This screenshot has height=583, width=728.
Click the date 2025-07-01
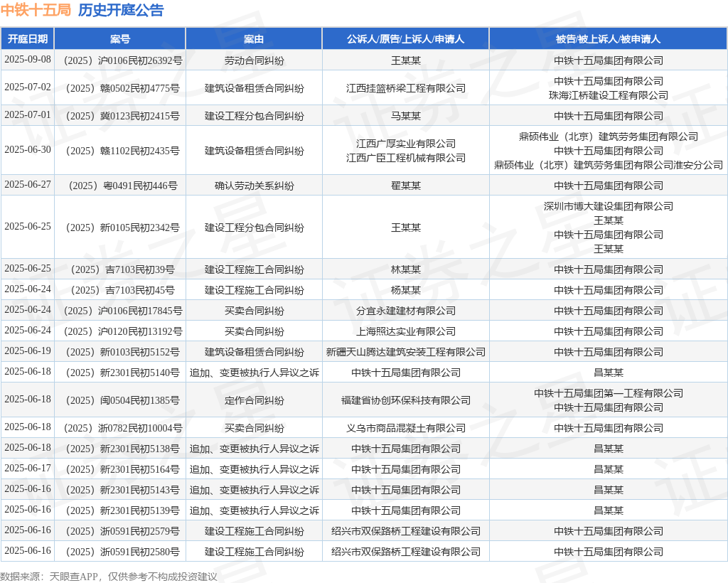point(28,114)
